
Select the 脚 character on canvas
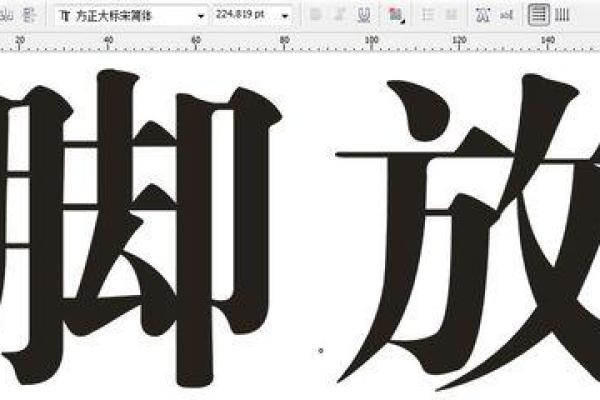[x=139, y=228]
